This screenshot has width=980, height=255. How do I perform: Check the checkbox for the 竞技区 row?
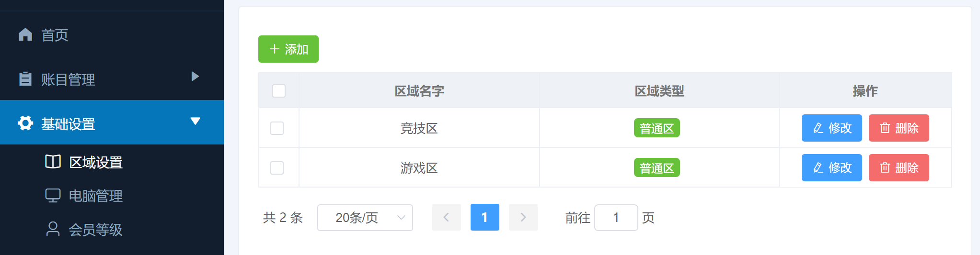(x=277, y=128)
